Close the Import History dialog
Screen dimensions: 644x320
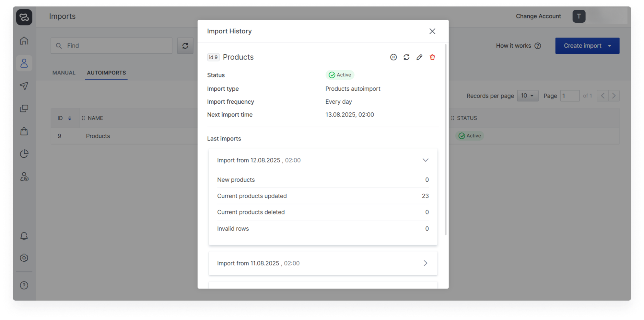pyautogui.click(x=432, y=31)
